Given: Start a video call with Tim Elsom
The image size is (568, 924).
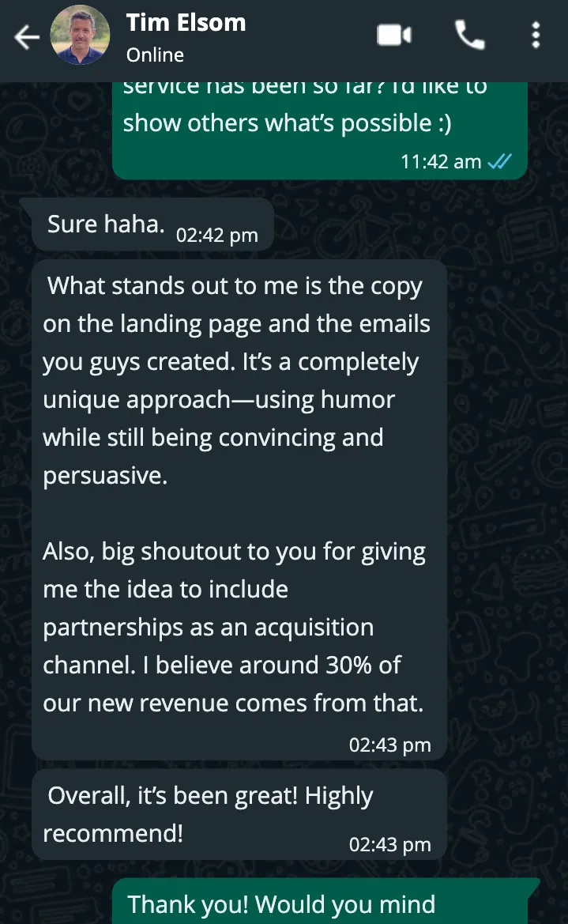Looking at the screenshot, I should click(x=394, y=36).
